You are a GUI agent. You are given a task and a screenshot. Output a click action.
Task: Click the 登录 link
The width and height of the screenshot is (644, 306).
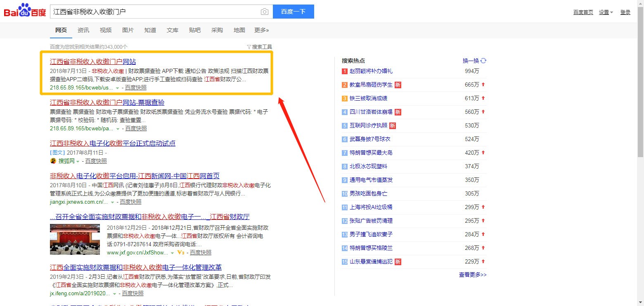pyautogui.click(x=625, y=12)
